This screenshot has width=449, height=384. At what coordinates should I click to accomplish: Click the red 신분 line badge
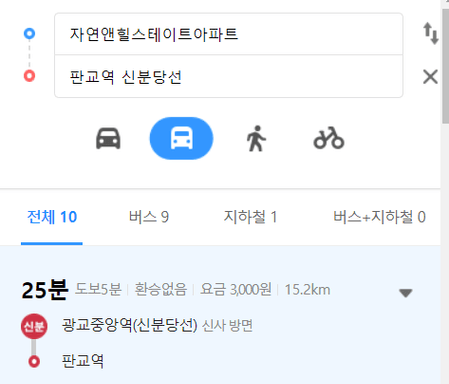click(x=34, y=326)
